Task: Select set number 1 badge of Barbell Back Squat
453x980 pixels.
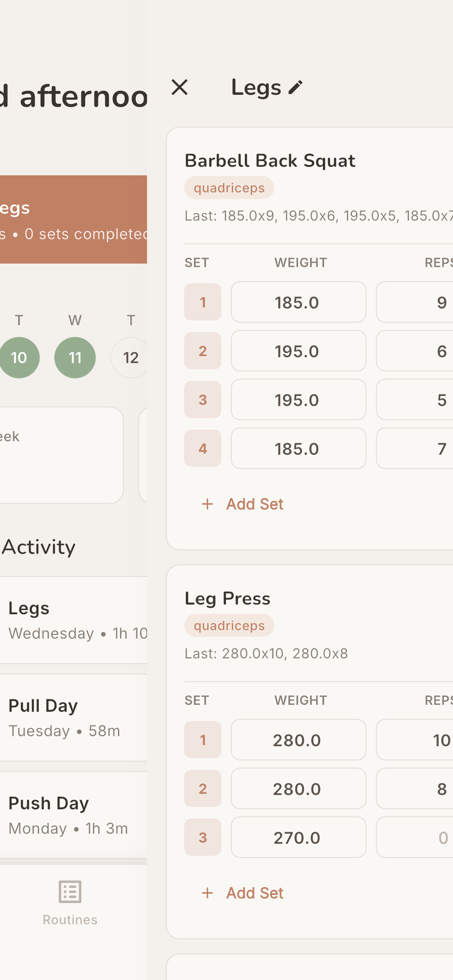Action: (x=203, y=302)
